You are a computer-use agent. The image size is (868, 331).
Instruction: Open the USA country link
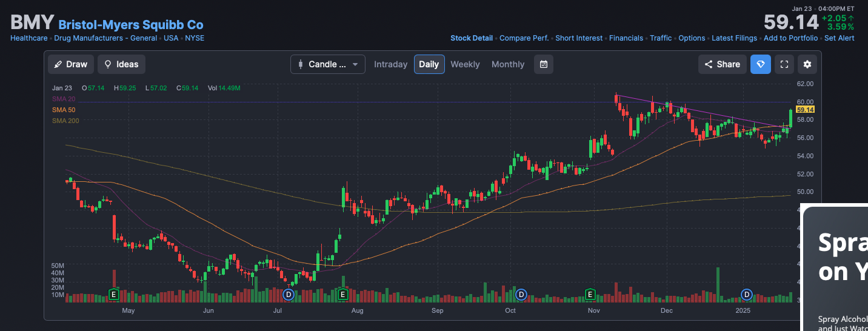(171, 38)
